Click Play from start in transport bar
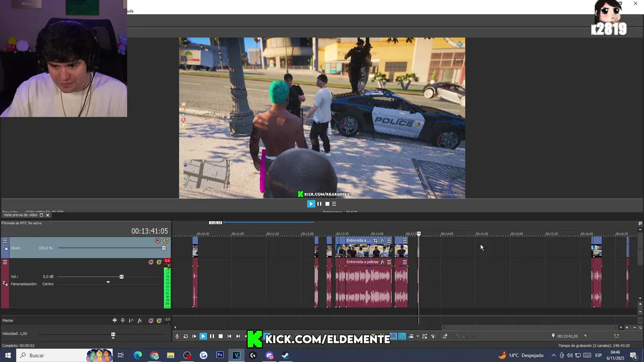The width and height of the screenshot is (644, 362). coord(194,336)
